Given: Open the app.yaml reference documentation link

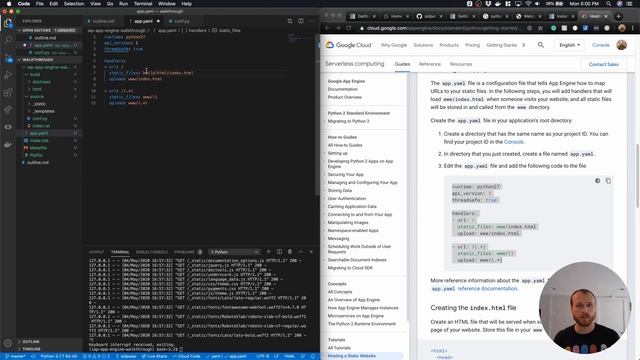Looking at the screenshot, I should point(474,288).
